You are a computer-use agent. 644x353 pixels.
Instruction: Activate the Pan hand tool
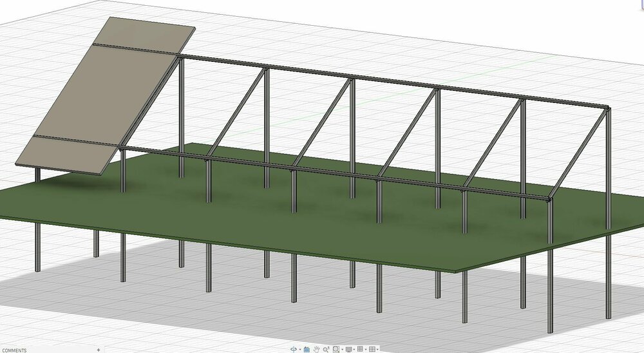(317, 349)
